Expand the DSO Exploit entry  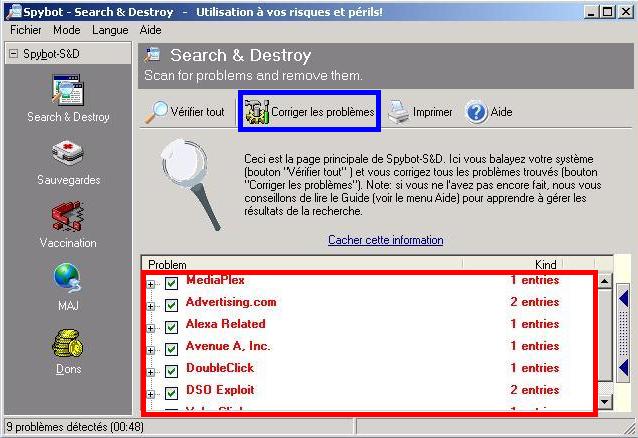[x=152, y=393]
